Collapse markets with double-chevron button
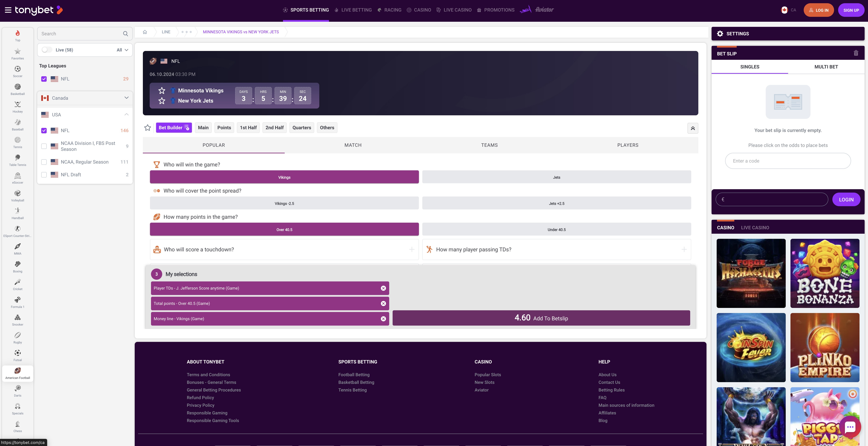Viewport: 868px width, 446px height. (693, 128)
